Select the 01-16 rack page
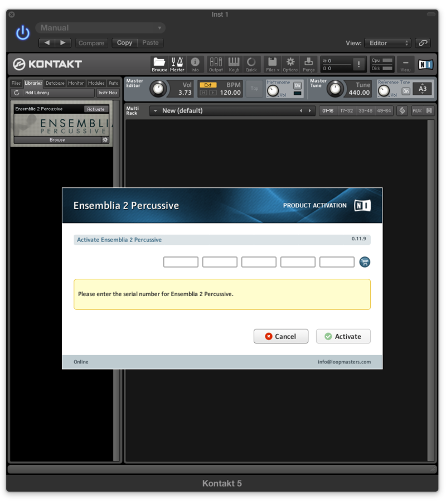Screen dimensions: 446x504 328,111
